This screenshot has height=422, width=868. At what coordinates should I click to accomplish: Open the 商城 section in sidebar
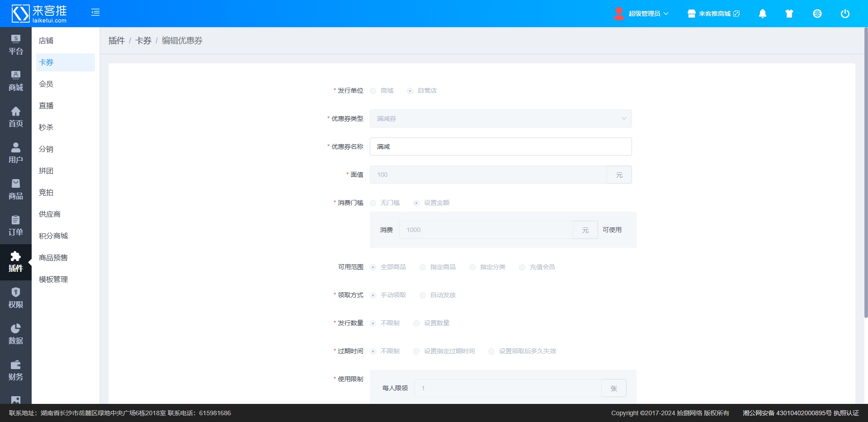16,81
